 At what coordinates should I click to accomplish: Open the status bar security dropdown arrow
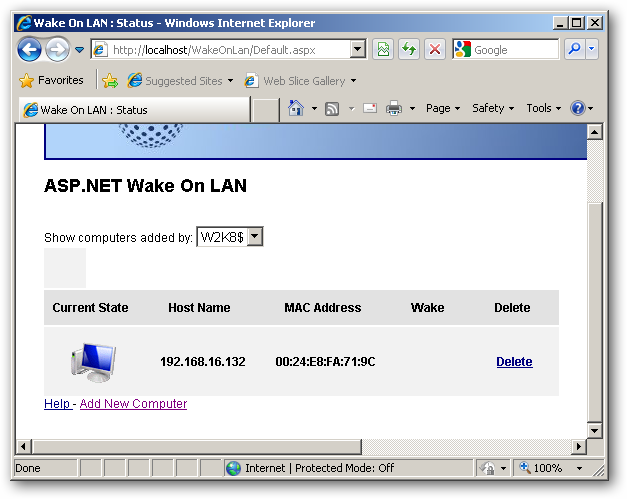pos(503,468)
